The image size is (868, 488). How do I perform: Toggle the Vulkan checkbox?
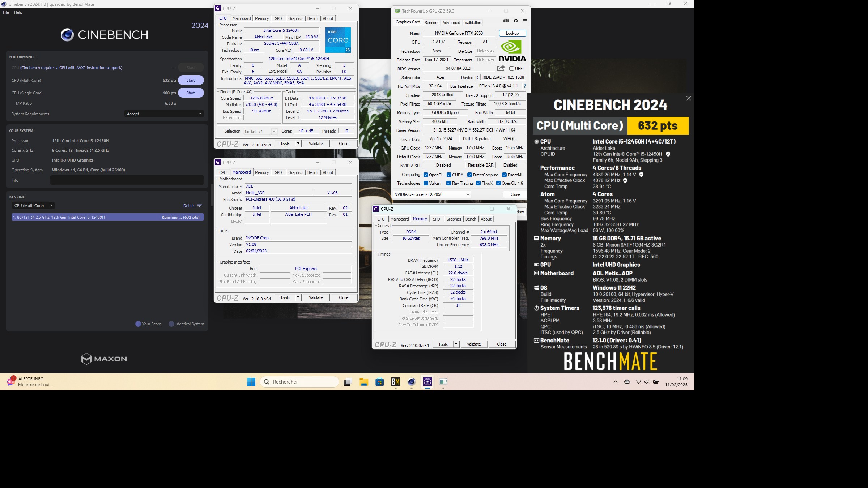pos(426,183)
